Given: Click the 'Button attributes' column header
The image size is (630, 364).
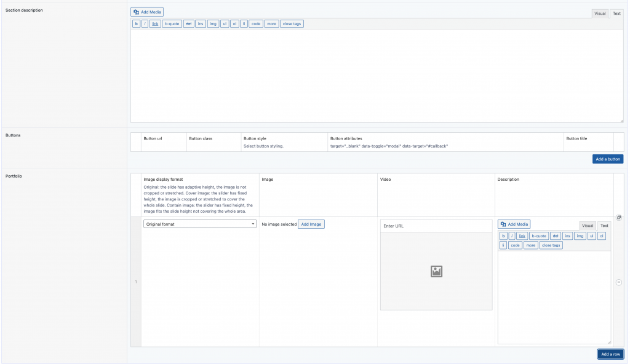Looking at the screenshot, I should coord(346,138).
